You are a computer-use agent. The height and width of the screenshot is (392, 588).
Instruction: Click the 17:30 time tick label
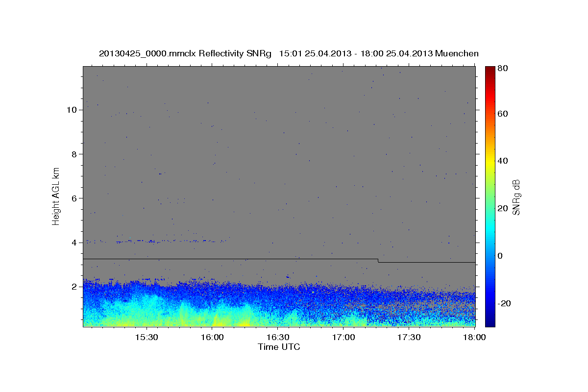pos(410,338)
